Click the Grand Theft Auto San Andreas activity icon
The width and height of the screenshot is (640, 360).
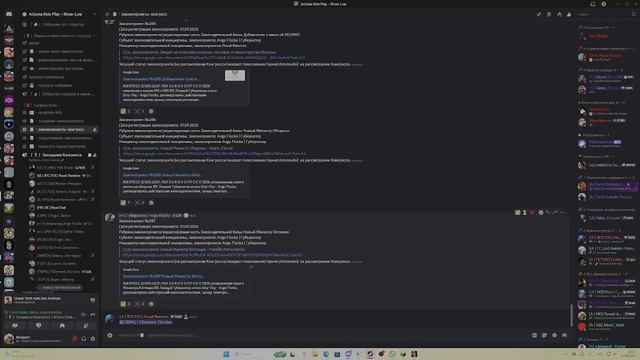click(8, 300)
